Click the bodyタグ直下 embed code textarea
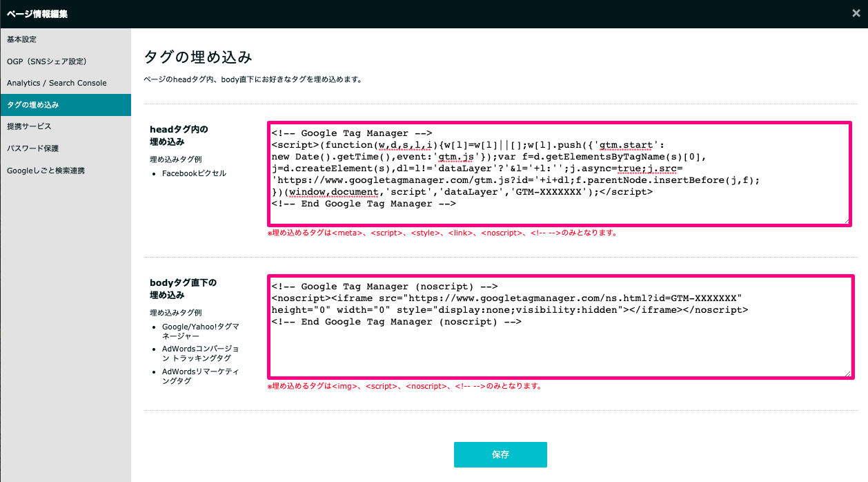Viewport: 868px width, 482px height. coord(560,327)
